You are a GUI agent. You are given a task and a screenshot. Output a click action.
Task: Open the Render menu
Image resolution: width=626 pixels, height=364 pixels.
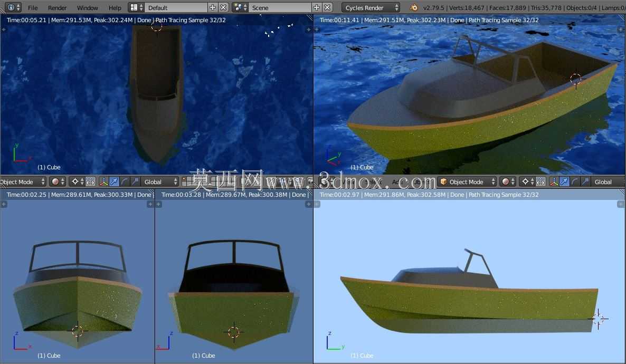click(57, 7)
